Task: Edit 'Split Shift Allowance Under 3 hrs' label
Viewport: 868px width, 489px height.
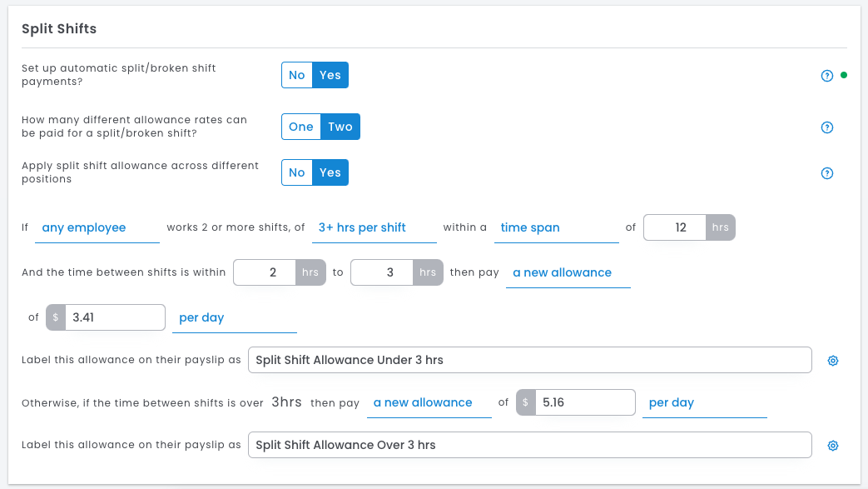Action: [x=529, y=360]
